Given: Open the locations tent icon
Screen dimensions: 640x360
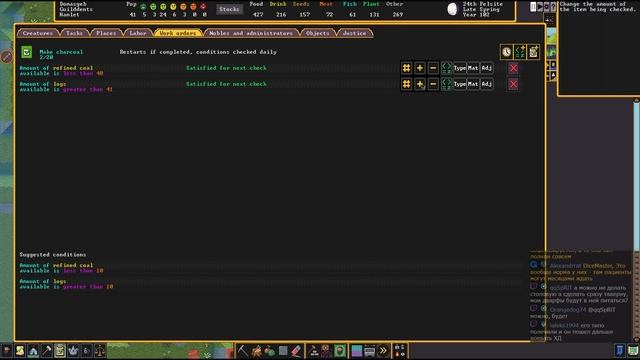Looking at the screenshot, I should pyautogui.click(x=33, y=351).
